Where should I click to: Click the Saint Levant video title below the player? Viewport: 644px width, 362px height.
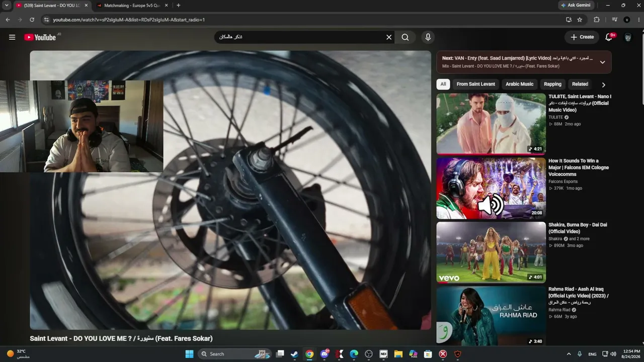(x=121, y=338)
